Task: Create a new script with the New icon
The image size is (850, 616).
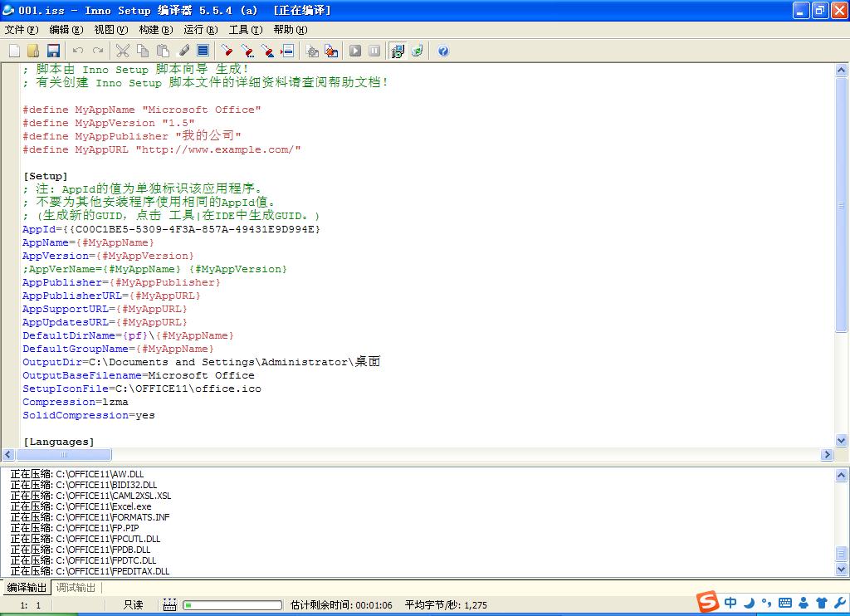Action: (x=15, y=51)
